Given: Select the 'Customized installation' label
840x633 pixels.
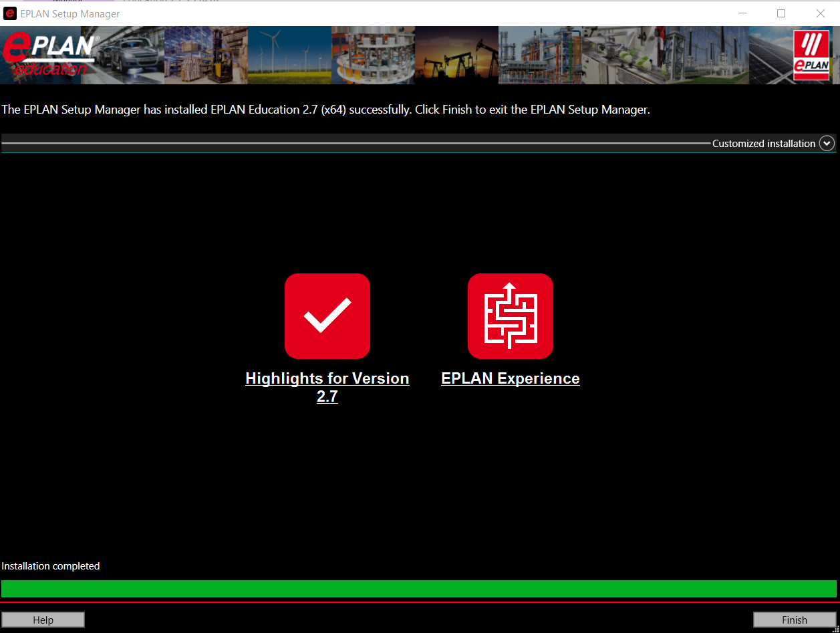Looking at the screenshot, I should coord(764,144).
